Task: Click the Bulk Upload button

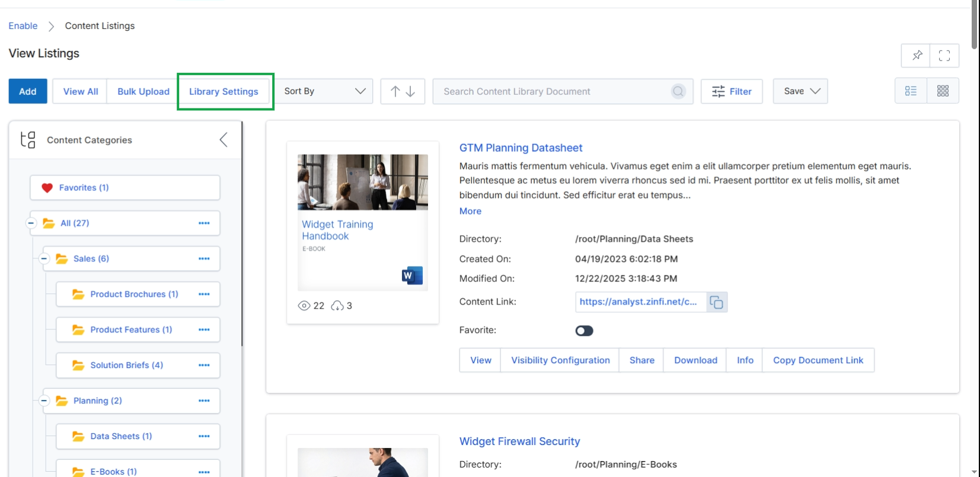Action: (143, 91)
